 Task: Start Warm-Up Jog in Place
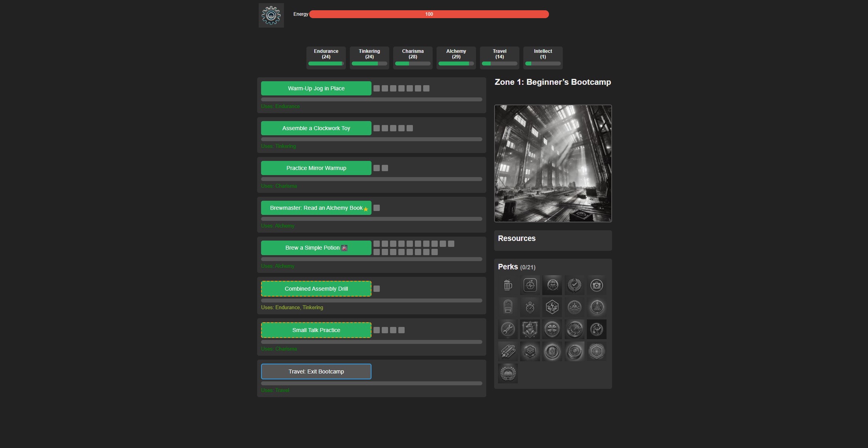pyautogui.click(x=316, y=88)
